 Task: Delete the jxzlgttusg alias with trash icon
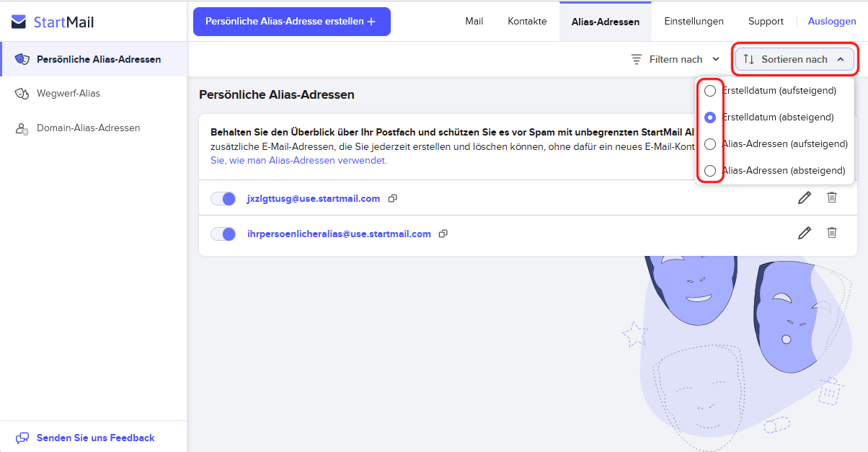click(x=832, y=197)
